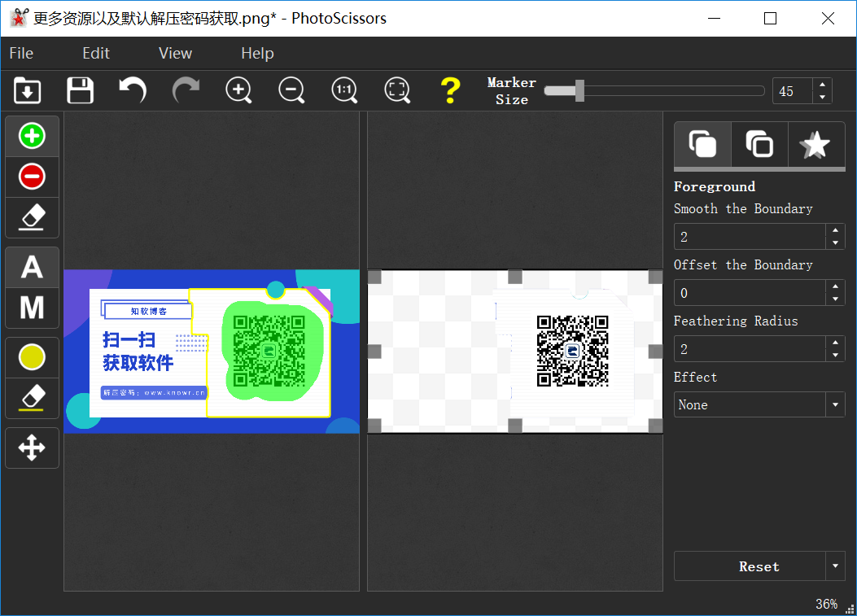Select the bottom-right corner crop handle on preview

[x=655, y=426]
